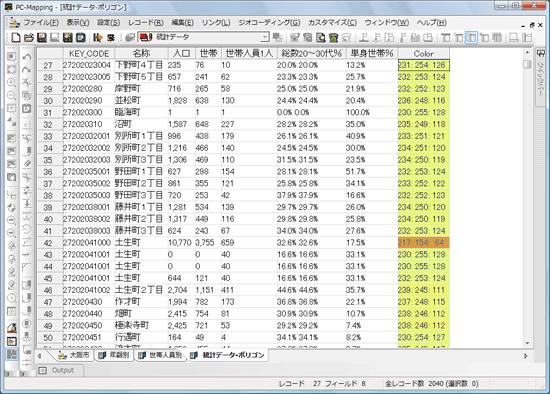Click the 名称 column header

[141, 53]
